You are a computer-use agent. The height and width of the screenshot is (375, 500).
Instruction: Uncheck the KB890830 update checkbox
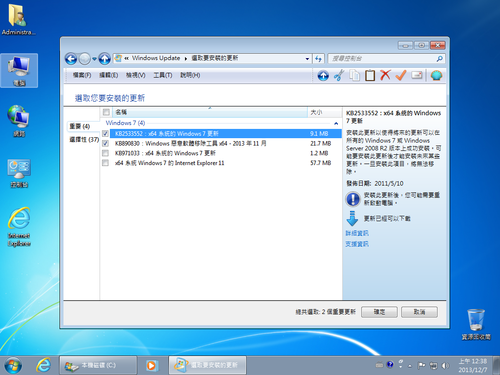[105, 143]
